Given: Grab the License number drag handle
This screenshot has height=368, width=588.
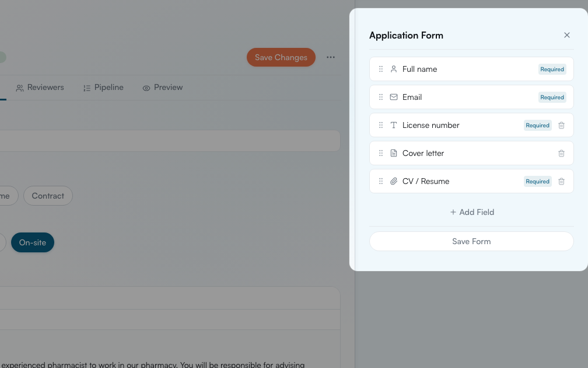Looking at the screenshot, I should click(380, 125).
